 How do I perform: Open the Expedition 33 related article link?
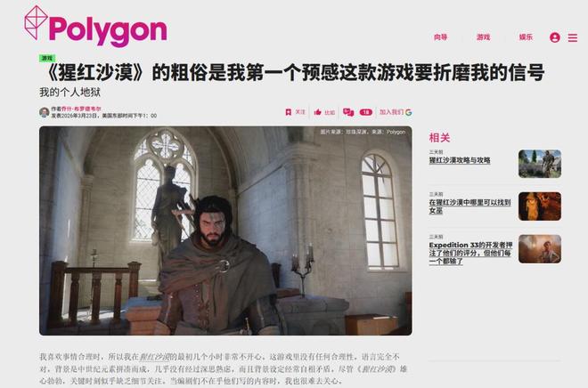tap(470, 253)
